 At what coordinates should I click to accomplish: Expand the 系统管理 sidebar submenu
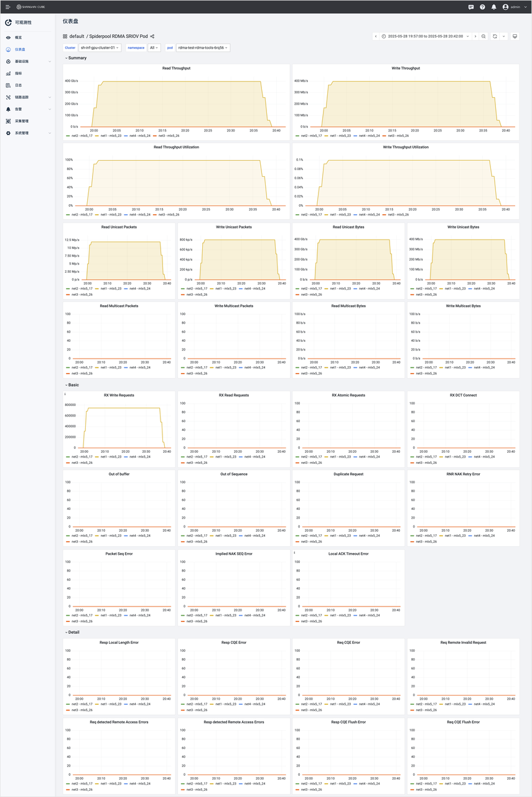8,133
